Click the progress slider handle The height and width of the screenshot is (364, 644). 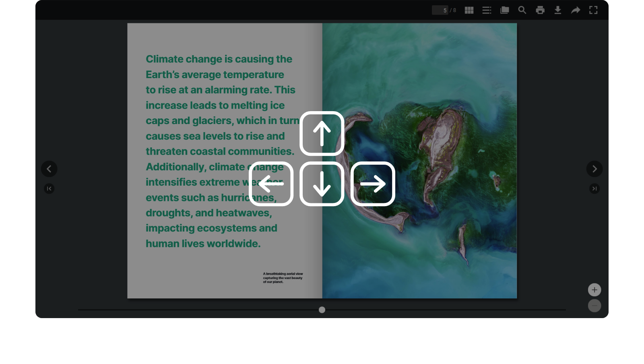pyautogui.click(x=322, y=310)
